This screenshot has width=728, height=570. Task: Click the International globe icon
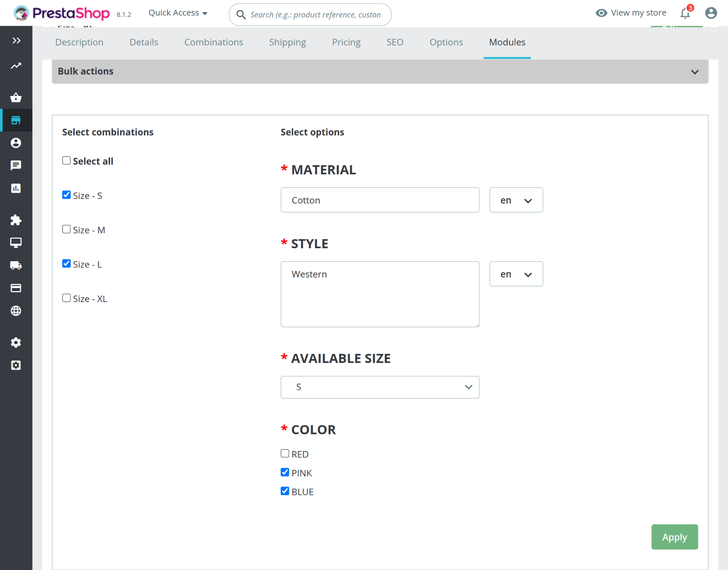[16, 311]
